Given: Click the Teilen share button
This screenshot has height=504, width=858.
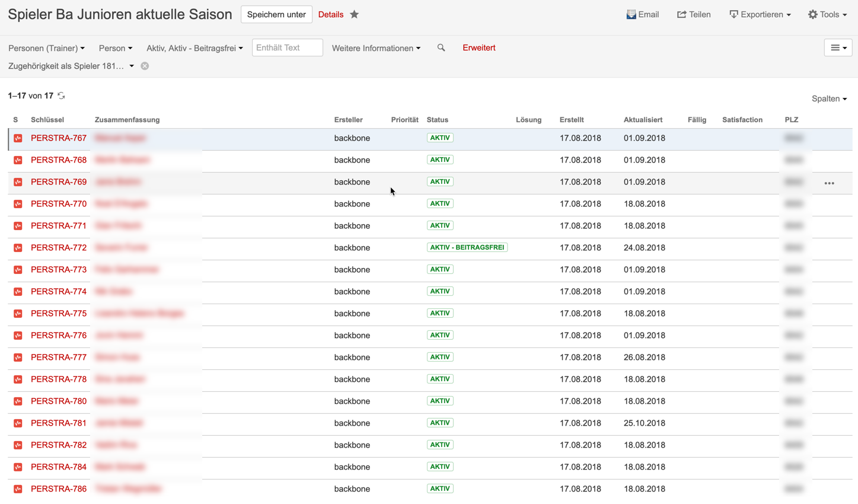Looking at the screenshot, I should [694, 14].
